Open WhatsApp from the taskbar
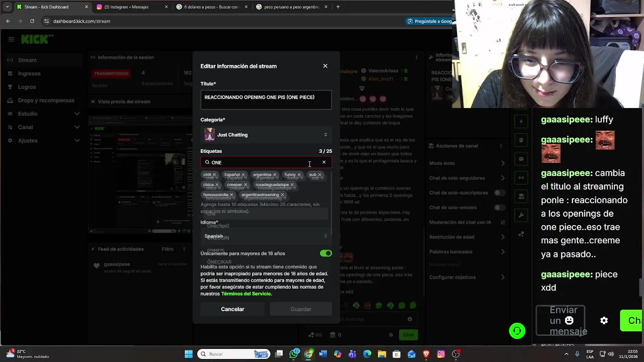The width and height of the screenshot is (644, 362). pyautogui.click(x=294, y=354)
